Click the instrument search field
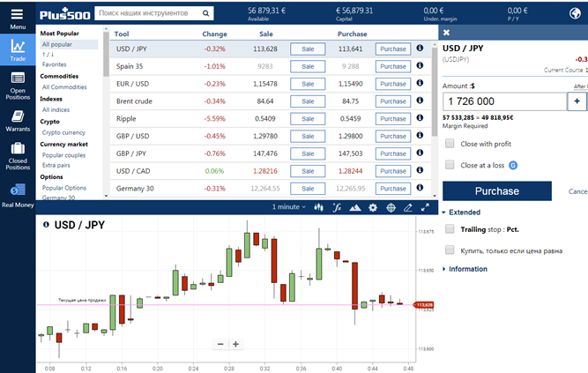Image resolution: width=588 pixels, height=373 pixels. point(153,13)
